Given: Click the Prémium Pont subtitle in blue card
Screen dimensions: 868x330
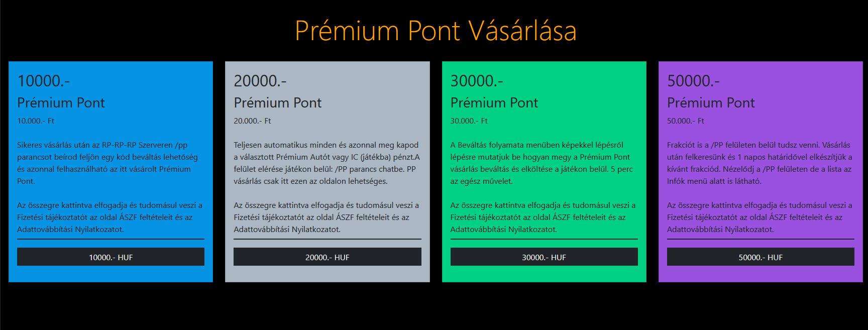Looking at the screenshot, I should pos(61,103).
